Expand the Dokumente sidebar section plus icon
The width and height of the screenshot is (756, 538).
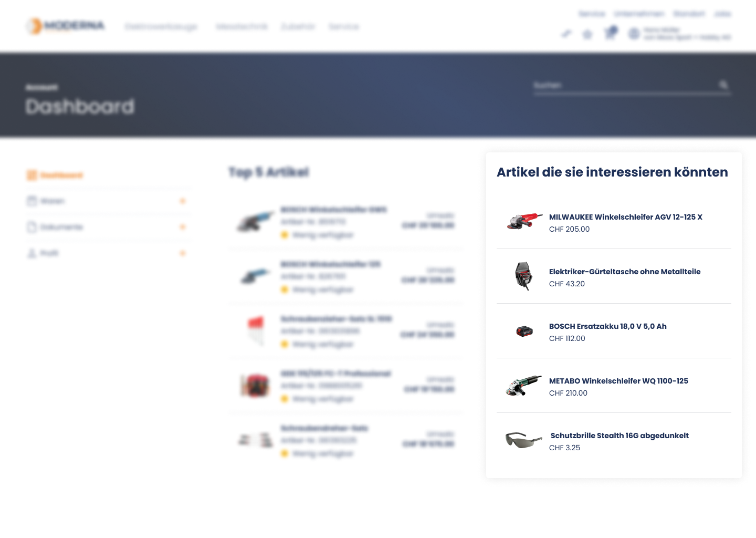pos(183,227)
